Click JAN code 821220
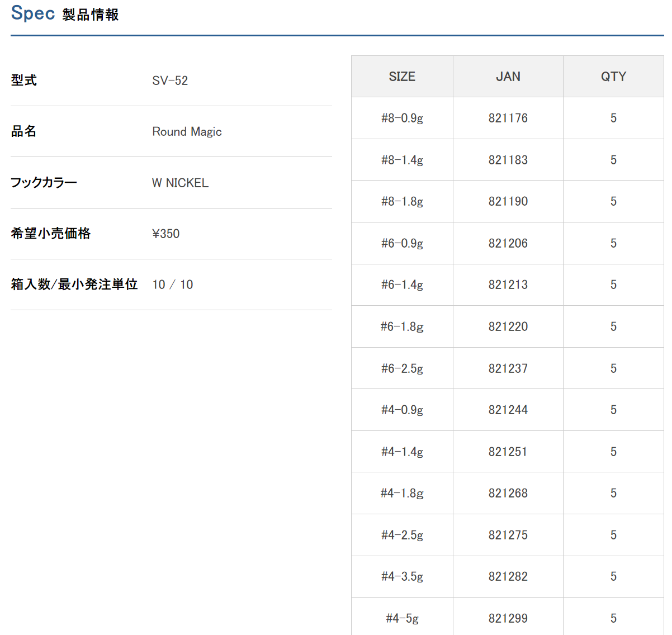The height and width of the screenshot is (635, 672). 508,326
